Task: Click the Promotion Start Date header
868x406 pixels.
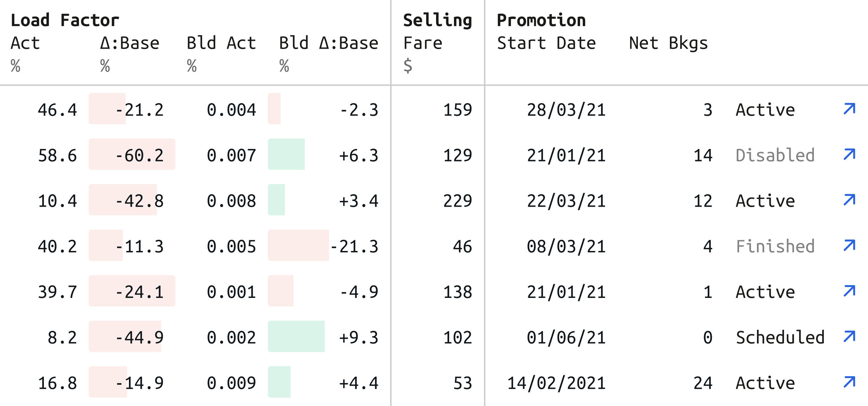Action: (x=546, y=43)
